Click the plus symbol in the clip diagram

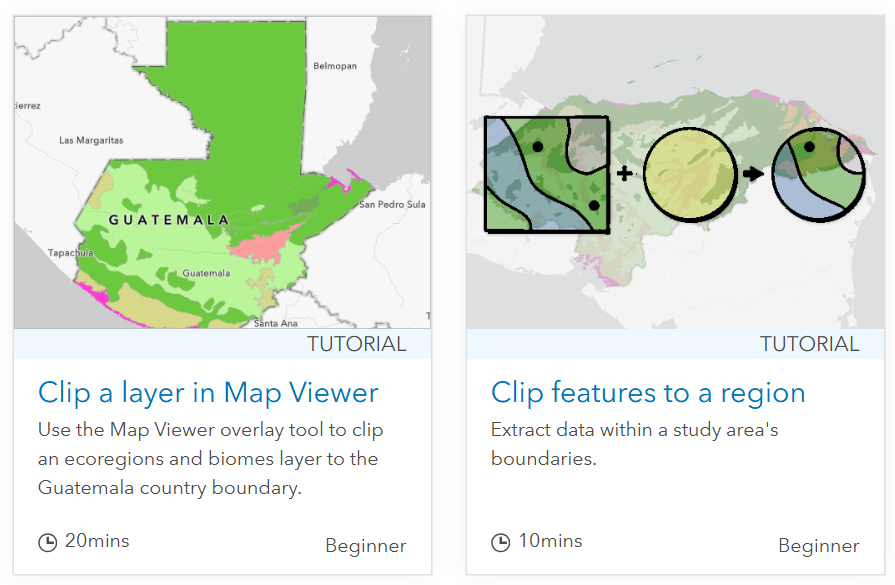tap(625, 172)
